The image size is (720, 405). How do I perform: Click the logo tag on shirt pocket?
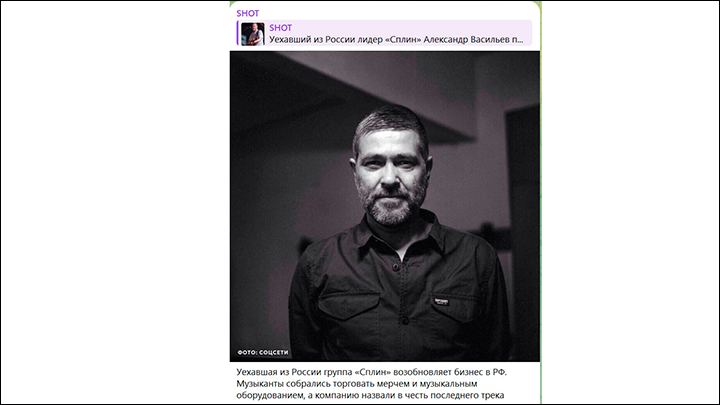[441, 301]
